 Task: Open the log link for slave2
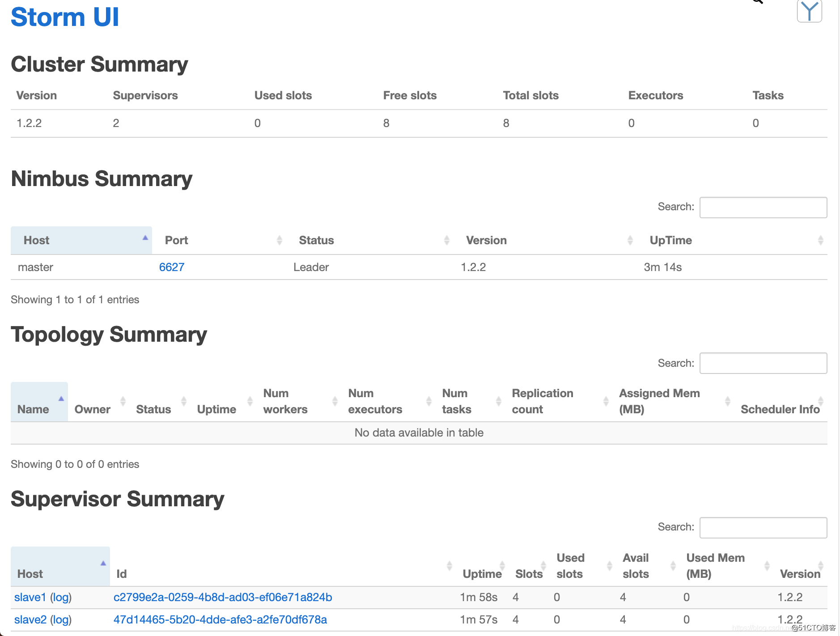(61, 620)
